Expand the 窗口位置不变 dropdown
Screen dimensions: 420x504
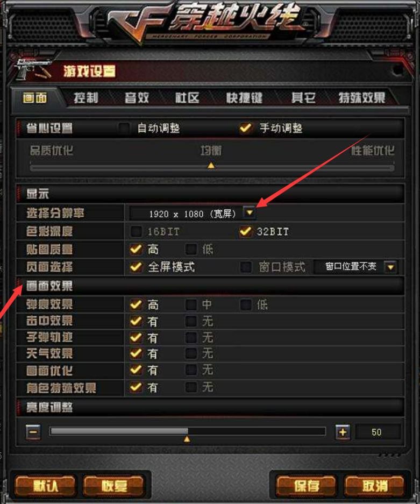point(390,267)
